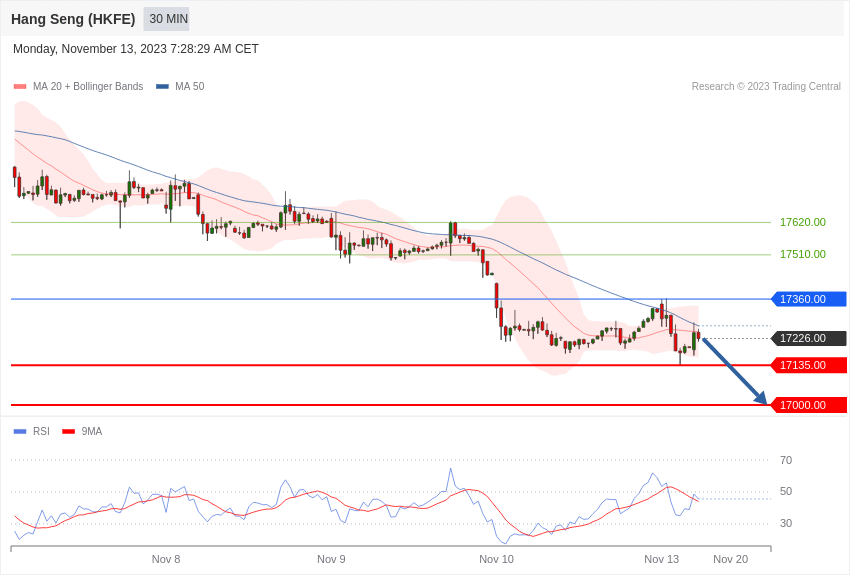This screenshot has height=576, width=850.
Task: Click the Nov 10 date axis label
Action: point(497,559)
